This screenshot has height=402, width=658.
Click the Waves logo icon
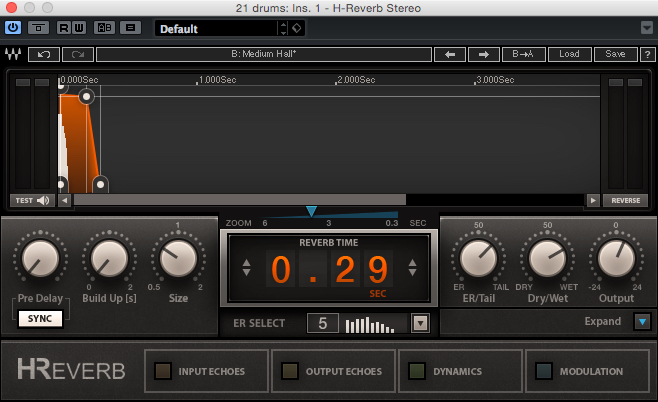13,54
